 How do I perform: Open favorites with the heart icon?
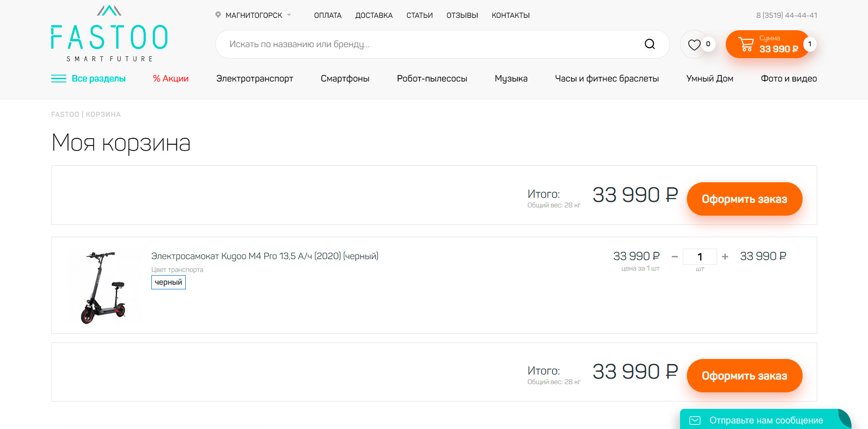(694, 44)
